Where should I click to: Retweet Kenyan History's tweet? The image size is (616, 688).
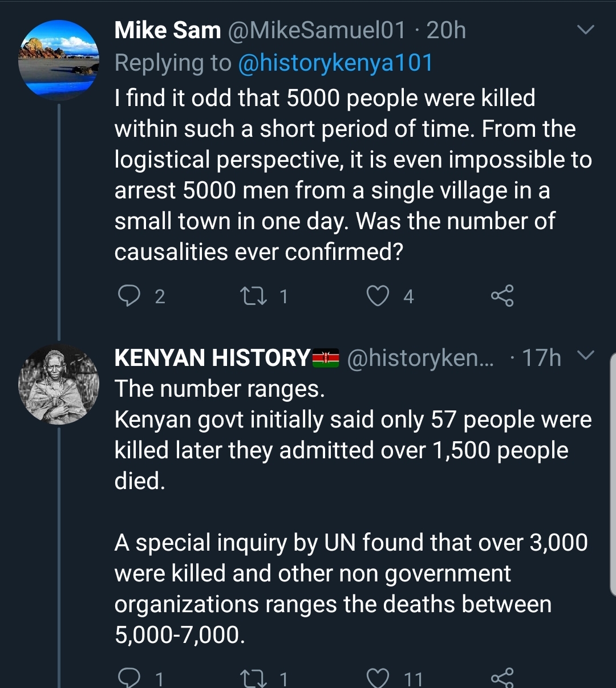pyautogui.click(x=253, y=678)
